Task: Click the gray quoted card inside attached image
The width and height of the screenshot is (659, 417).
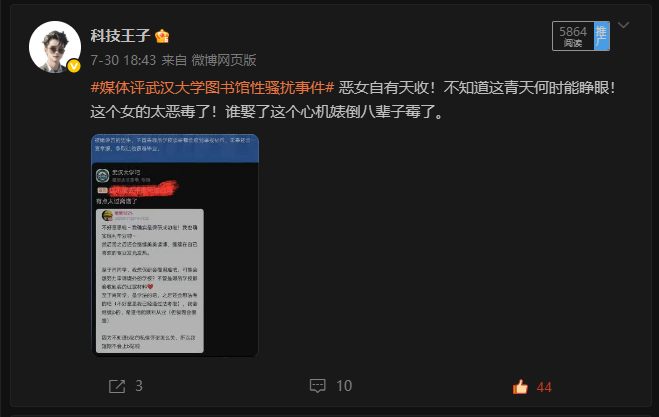Action: pyautogui.click(x=150, y=281)
